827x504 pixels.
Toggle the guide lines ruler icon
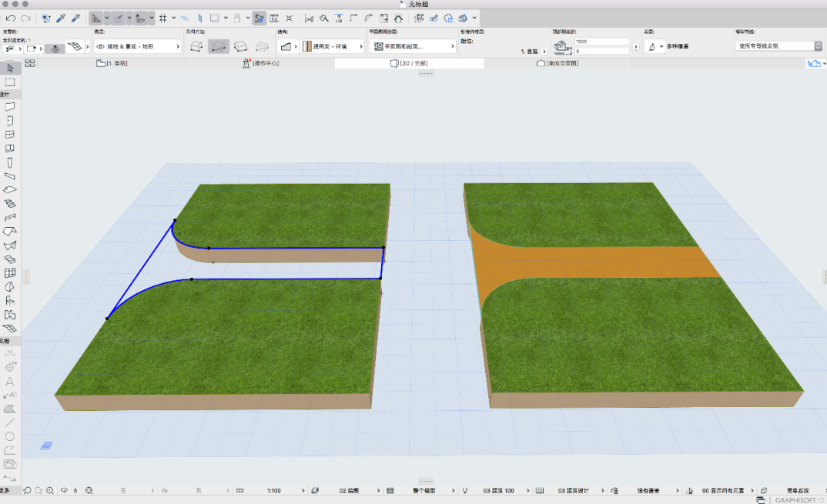(96, 18)
